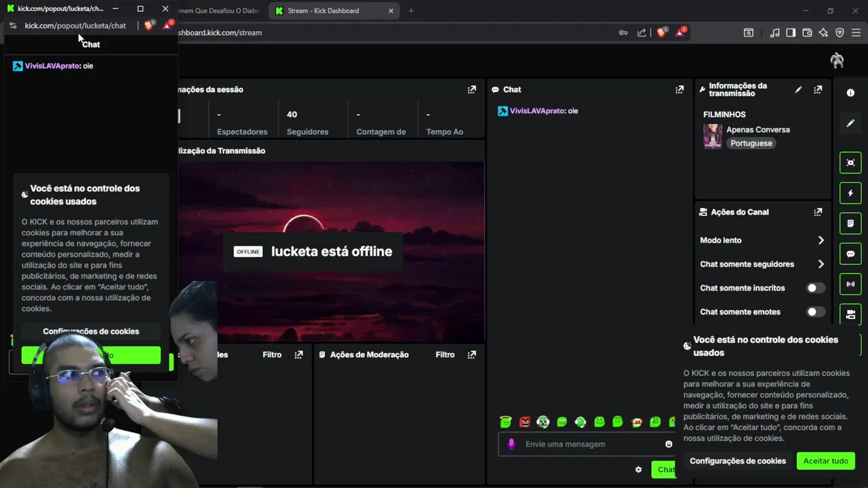
Task: Click the popout window address kick.com/popout/lucketa/chat
Action: [75, 25]
